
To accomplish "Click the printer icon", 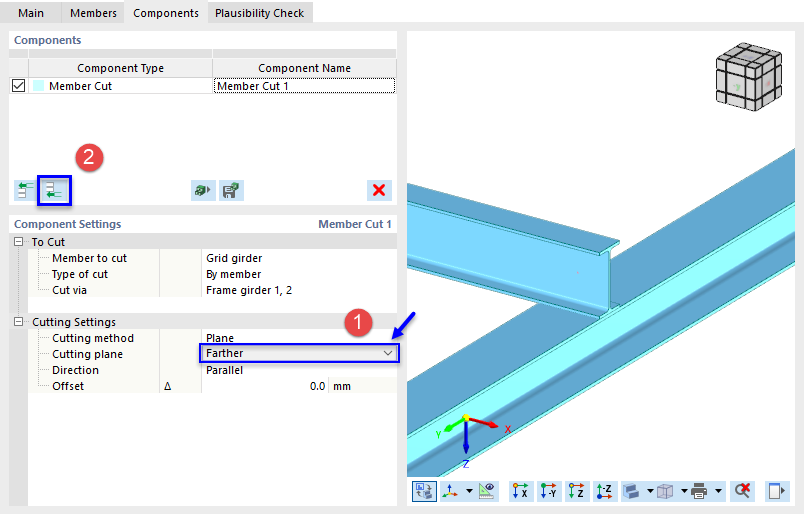I will pos(699,491).
